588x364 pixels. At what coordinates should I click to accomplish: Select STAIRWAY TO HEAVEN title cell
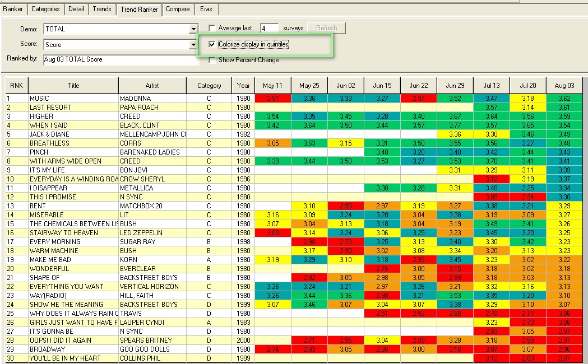pyautogui.click(x=73, y=233)
